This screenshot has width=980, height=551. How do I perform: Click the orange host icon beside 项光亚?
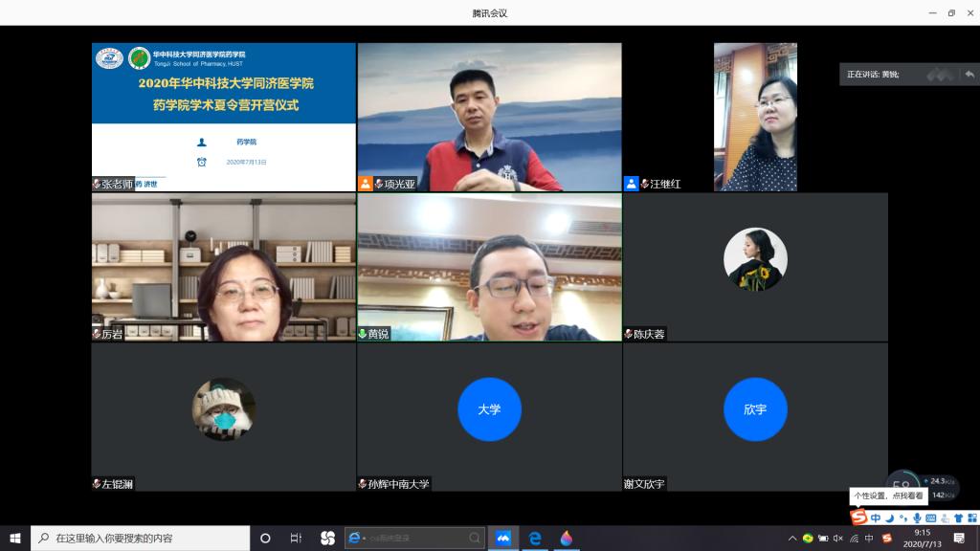tap(366, 184)
